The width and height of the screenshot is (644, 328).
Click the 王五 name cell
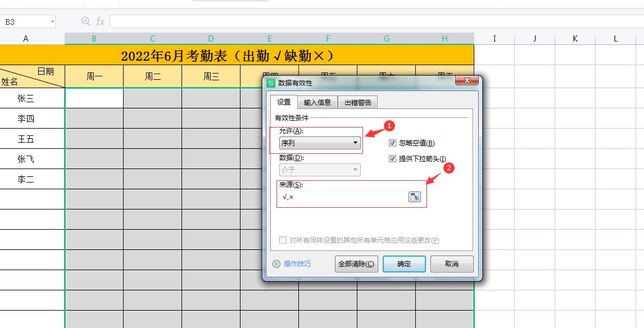tap(32, 139)
